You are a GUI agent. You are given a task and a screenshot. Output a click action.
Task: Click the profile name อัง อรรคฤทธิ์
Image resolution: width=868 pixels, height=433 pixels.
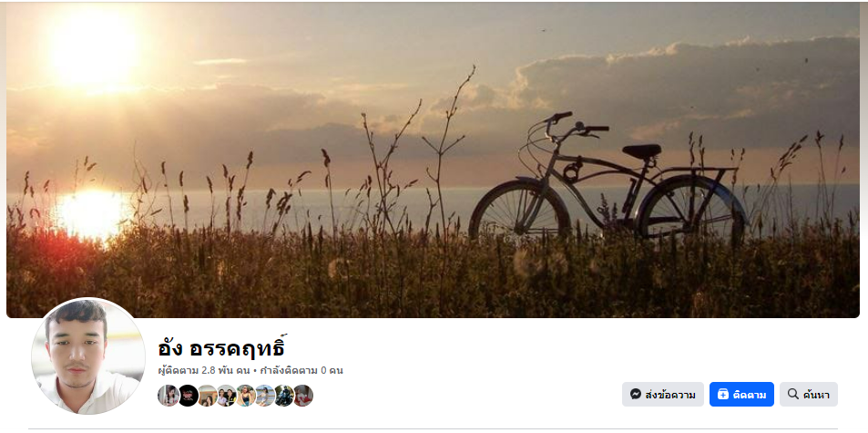[222, 347]
